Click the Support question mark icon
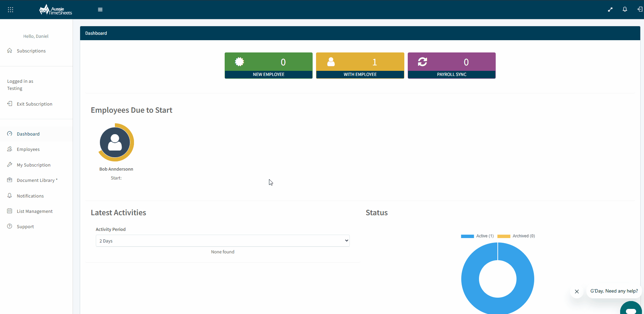The width and height of the screenshot is (644, 314). click(10, 226)
